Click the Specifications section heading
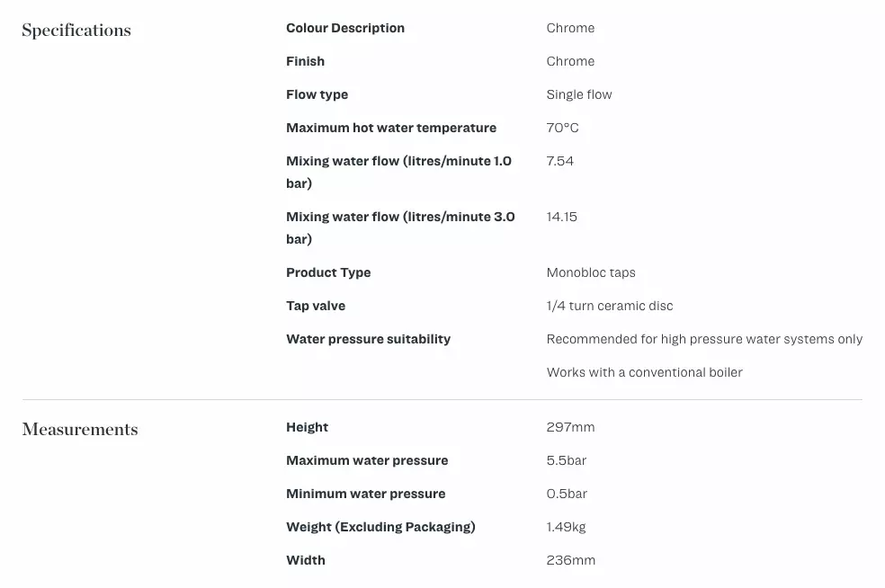 click(76, 31)
